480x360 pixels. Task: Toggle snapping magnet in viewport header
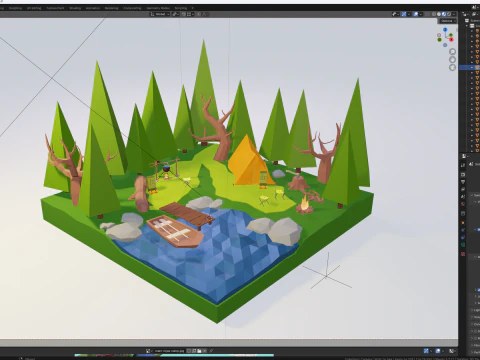(x=184, y=14)
